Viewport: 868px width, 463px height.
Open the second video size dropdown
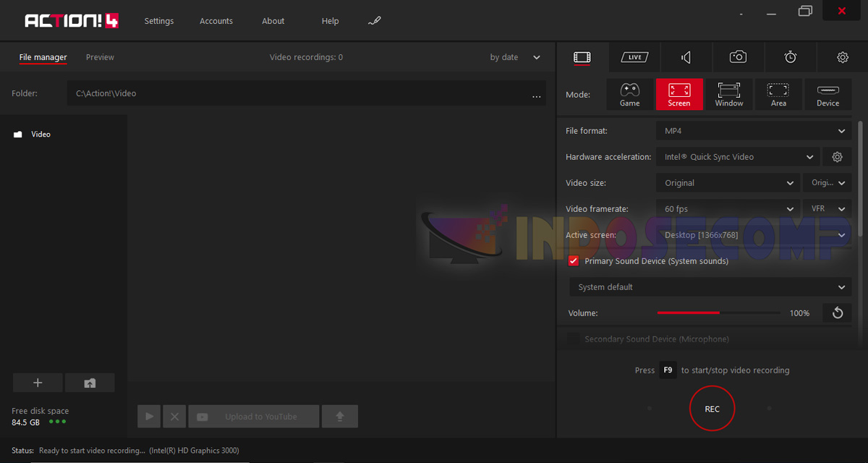(x=827, y=183)
